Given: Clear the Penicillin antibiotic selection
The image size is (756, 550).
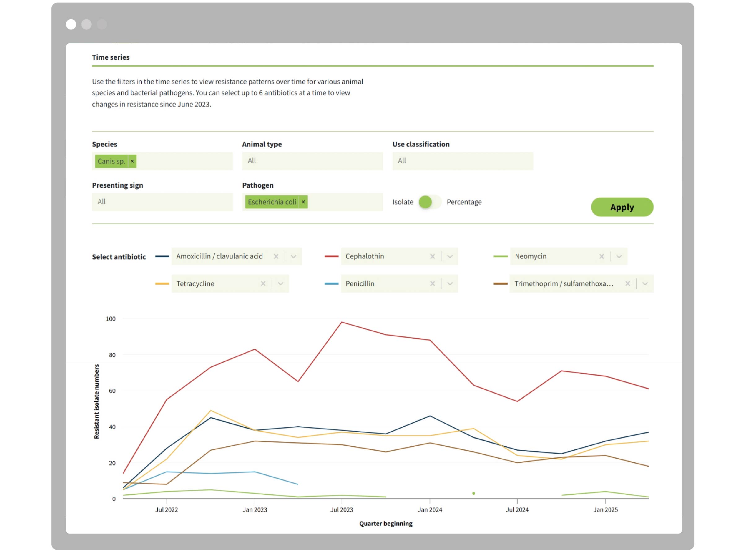Looking at the screenshot, I should (x=432, y=284).
